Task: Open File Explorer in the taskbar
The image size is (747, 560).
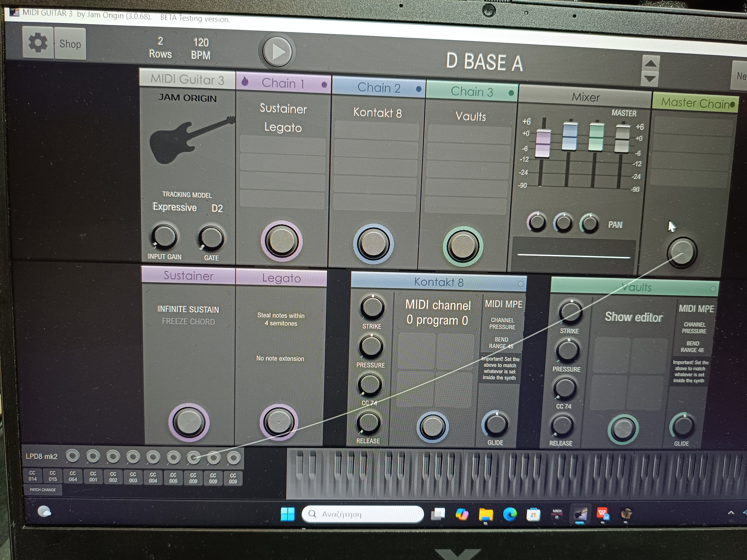Action: click(486, 514)
